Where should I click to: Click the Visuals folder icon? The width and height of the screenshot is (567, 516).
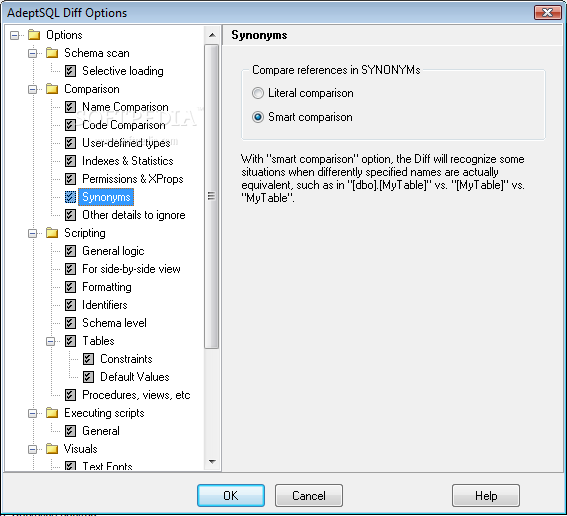coord(52,449)
